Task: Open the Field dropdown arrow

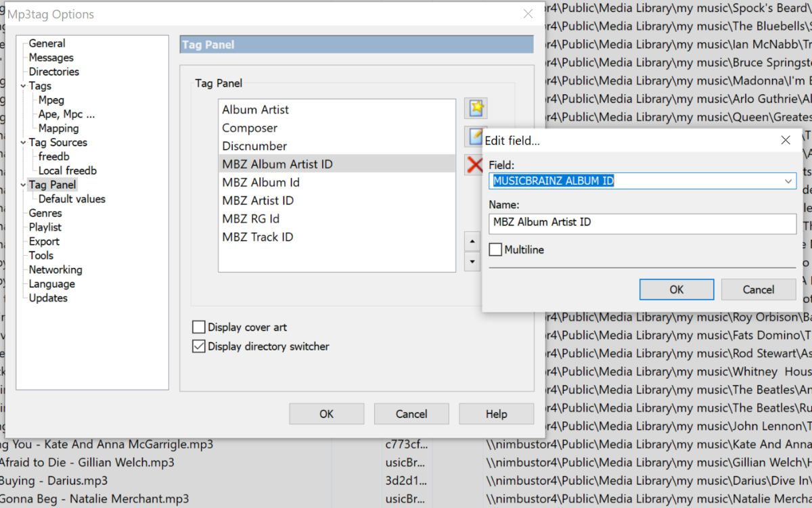Action: point(788,181)
